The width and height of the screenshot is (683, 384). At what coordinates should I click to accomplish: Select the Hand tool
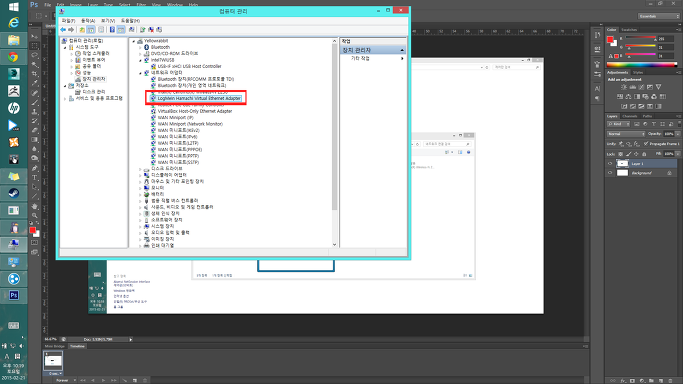(x=34, y=206)
